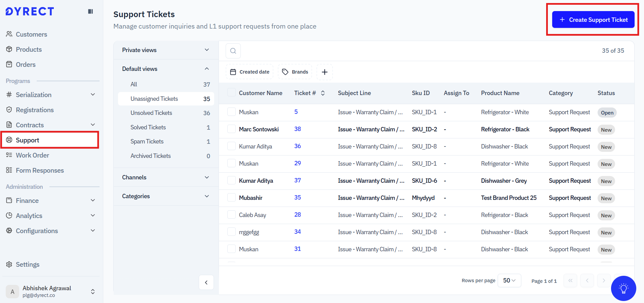
Task: Expand the Configurations submenu chevron
Action: (93, 230)
